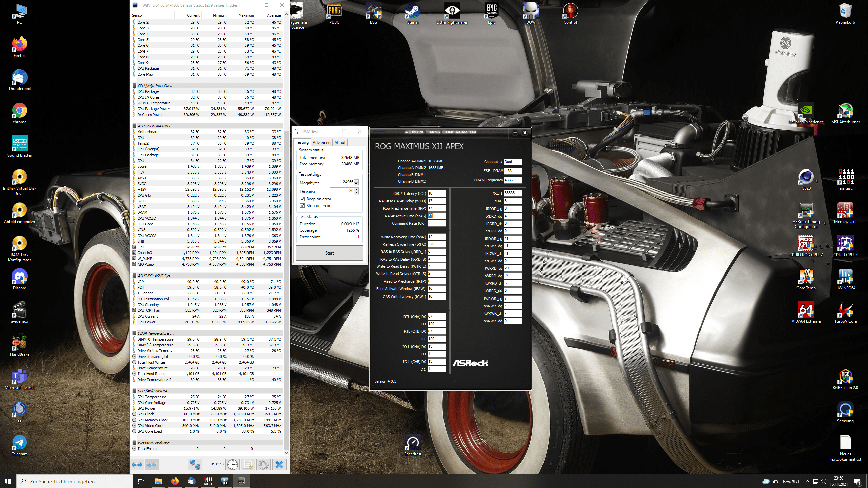Screen dimensions: 868x488
Task: Open TurboV Core desktop icon
Action: point(845,312)
